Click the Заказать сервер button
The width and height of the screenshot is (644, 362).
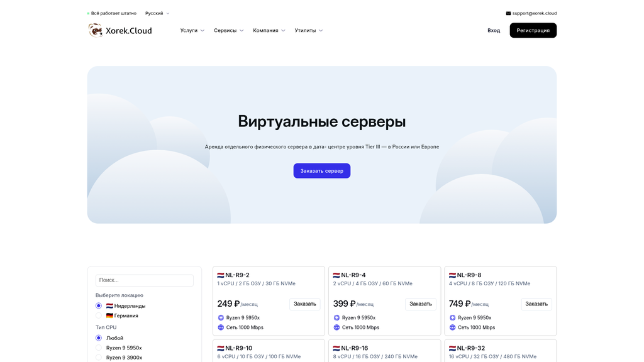321,170
